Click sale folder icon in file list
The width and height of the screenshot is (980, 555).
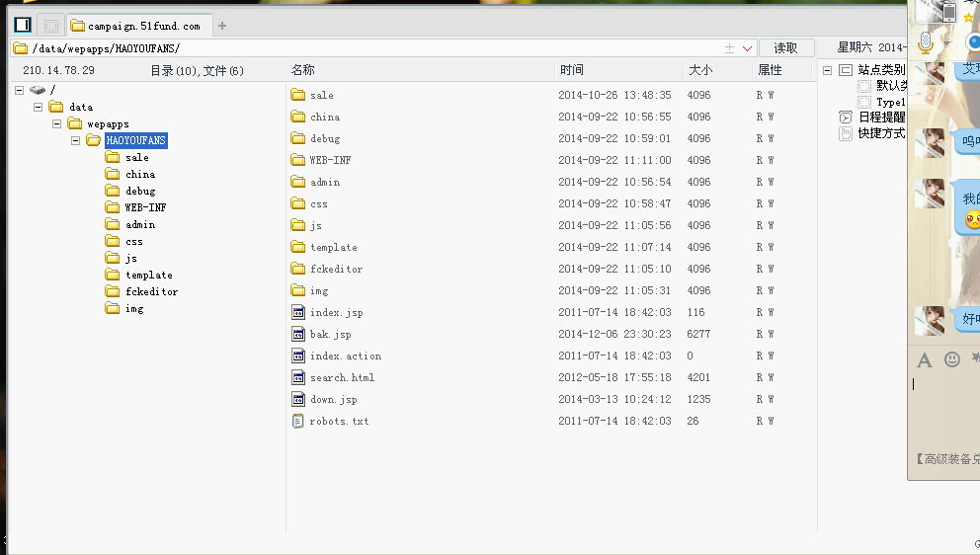pos(298,95)
